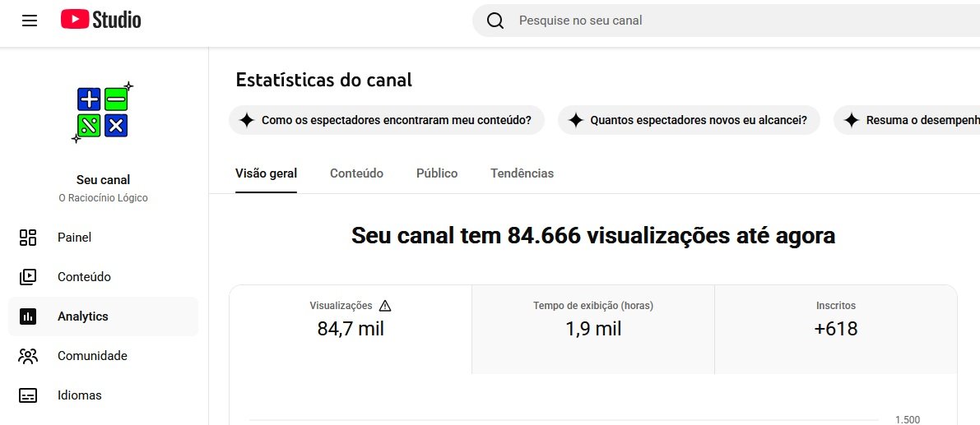
Task: Click the Analytics bar chart icon
Action: [x=28, y=316]
